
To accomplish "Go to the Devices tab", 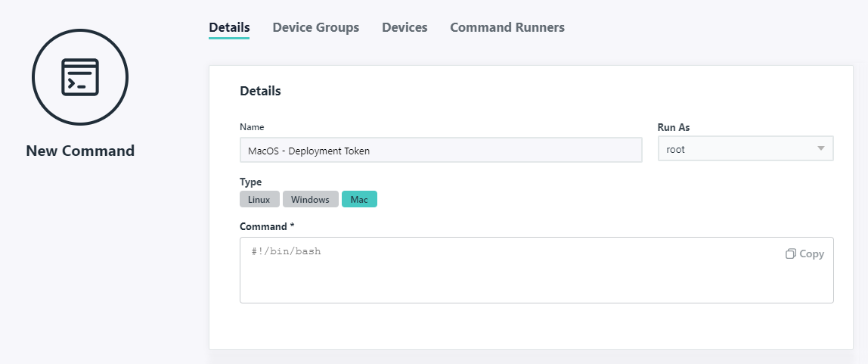I will (405, 27).
